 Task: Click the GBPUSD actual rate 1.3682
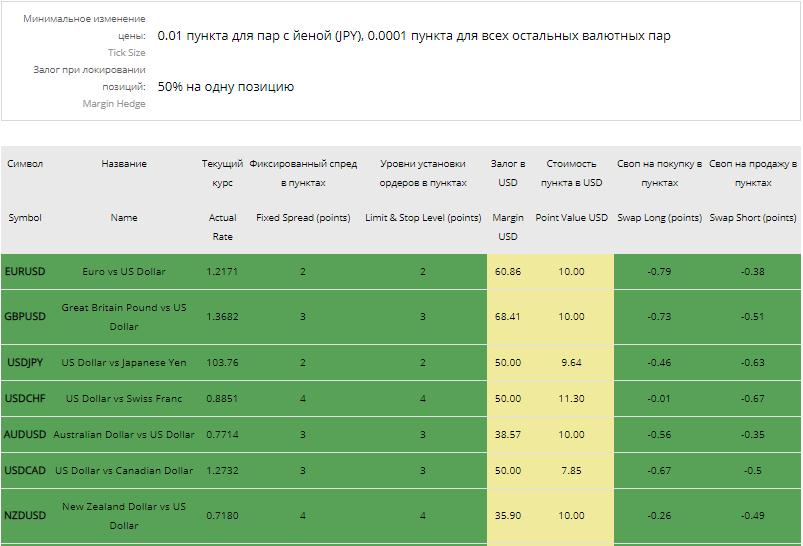222,317
